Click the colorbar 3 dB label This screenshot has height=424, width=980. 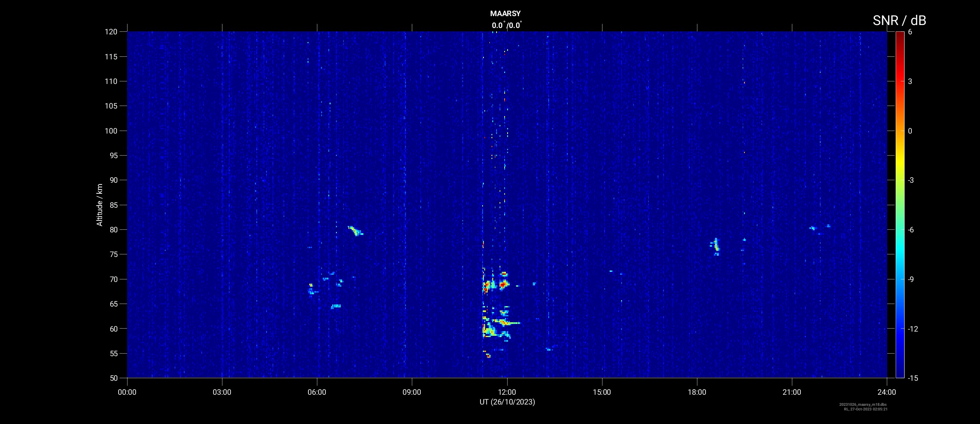tap(910, 81)
